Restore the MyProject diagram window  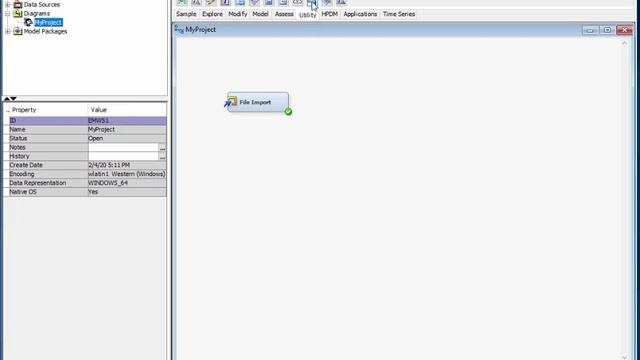(x=607, y=30)
